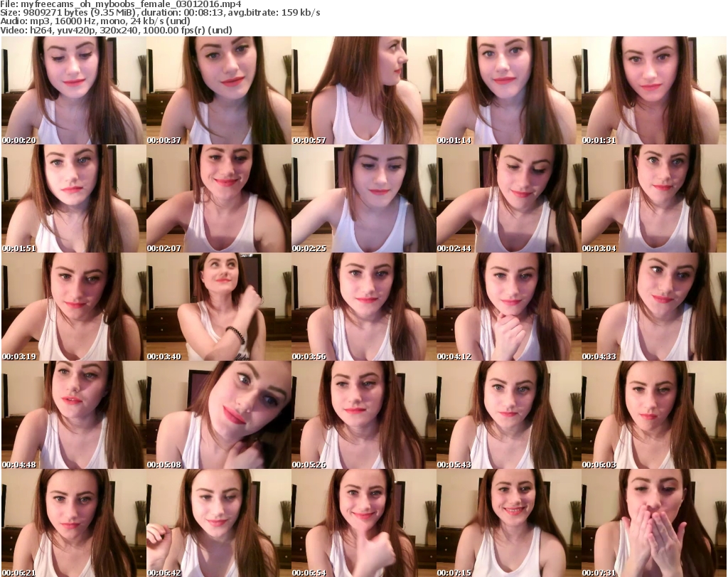The image size is (728, 577).
Task: Select the 'Size: 9809271 bytes' header line
Action: pyautogui.click(x=160, y=13)
